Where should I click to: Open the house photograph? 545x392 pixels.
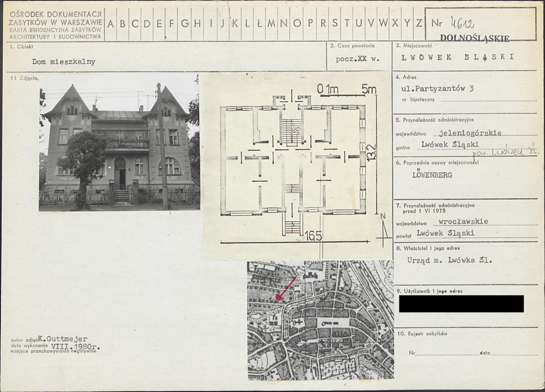[119, 142]
